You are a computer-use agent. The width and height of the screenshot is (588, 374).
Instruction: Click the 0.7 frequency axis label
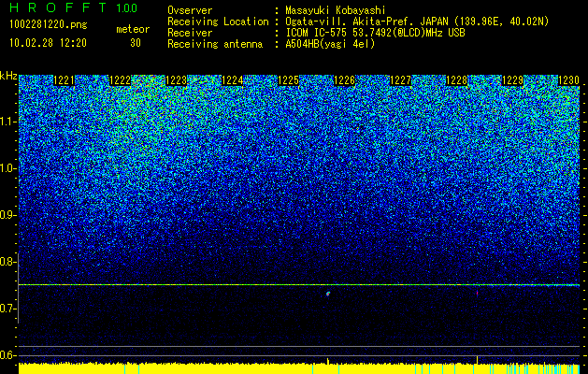pos(7,309)
